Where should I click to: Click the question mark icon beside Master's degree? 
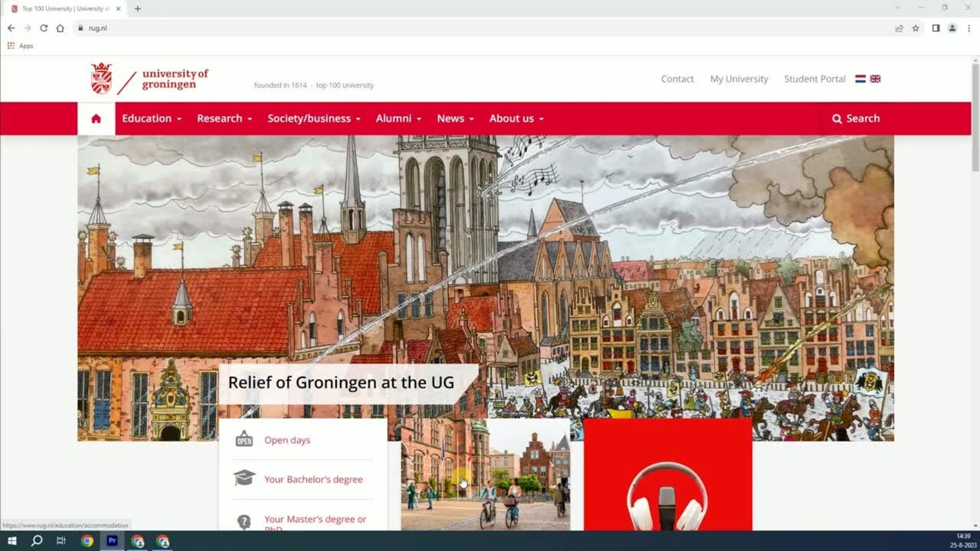click(x=244, y=521)
